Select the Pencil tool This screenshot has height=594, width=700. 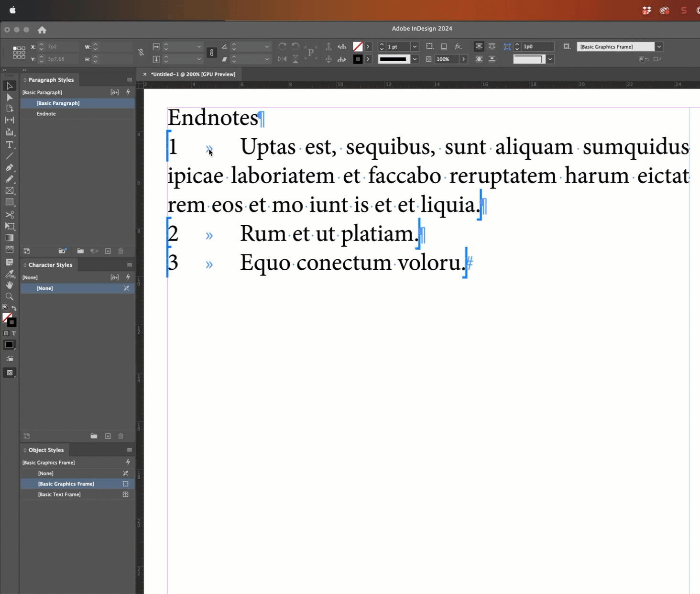(10, 179)
